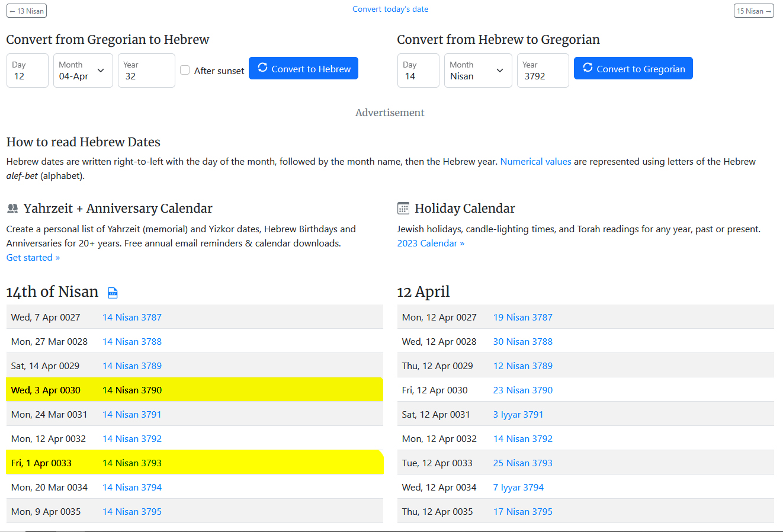783x532 pixels.
Task: Open the 3 Iyyar 3791 link
Action: pos(518,415)
